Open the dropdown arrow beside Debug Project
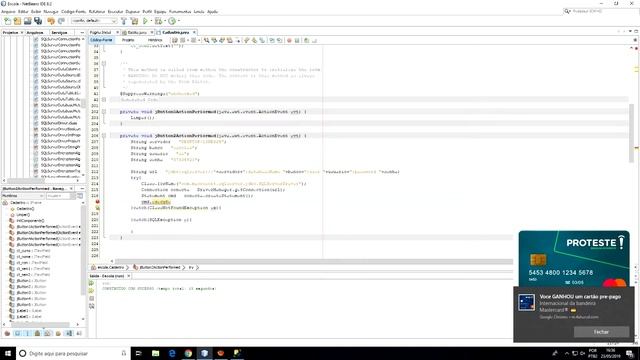Viewport: 640px width, 360px height. click(165, 21)
